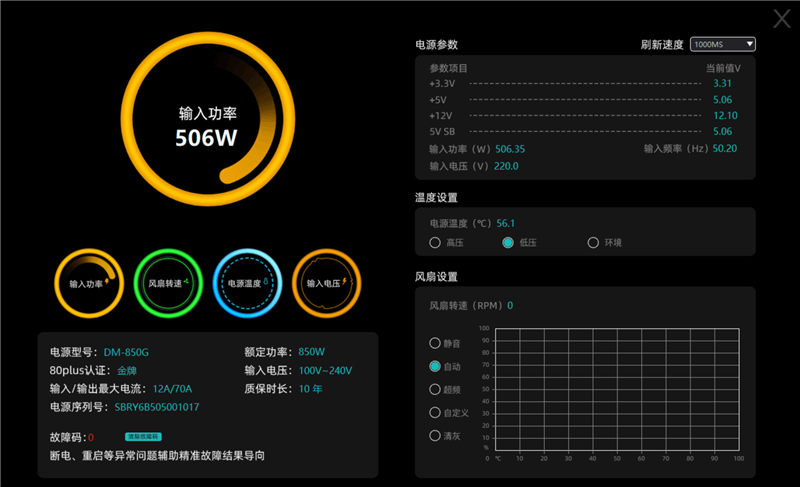Choose the 清灰 fan mode
The image size is (800, 487).
pyautogui.click(x=435, y=435)
